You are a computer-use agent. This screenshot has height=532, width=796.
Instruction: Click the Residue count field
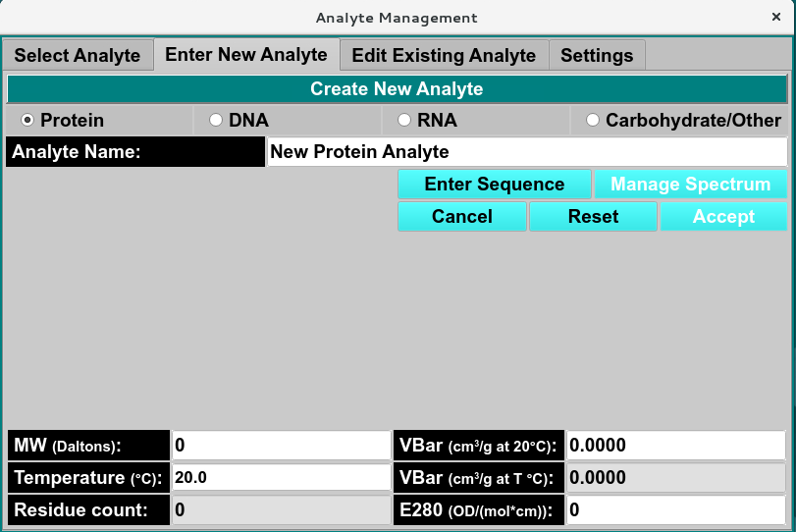click(281, 510)
